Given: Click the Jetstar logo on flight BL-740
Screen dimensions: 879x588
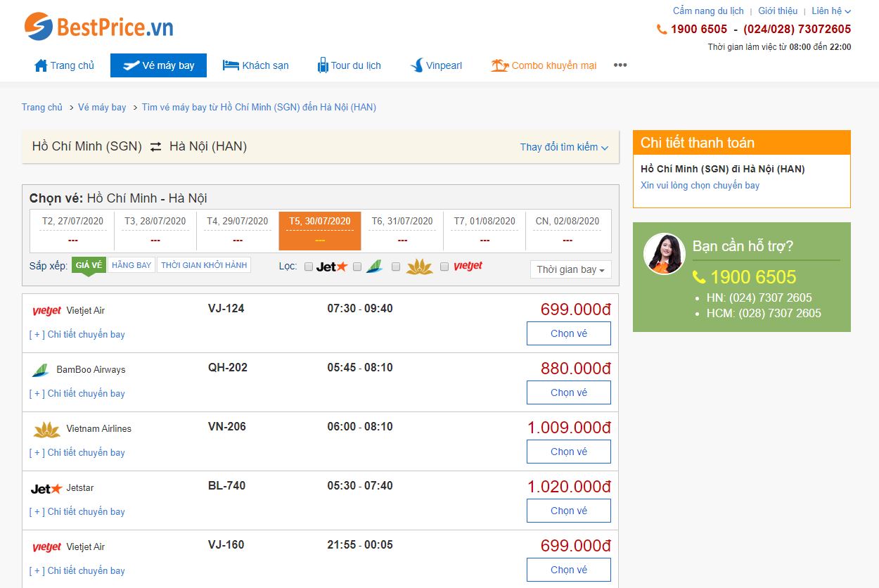Looking at the screenshot, I should pyautogui.click(x=46, y=488).
